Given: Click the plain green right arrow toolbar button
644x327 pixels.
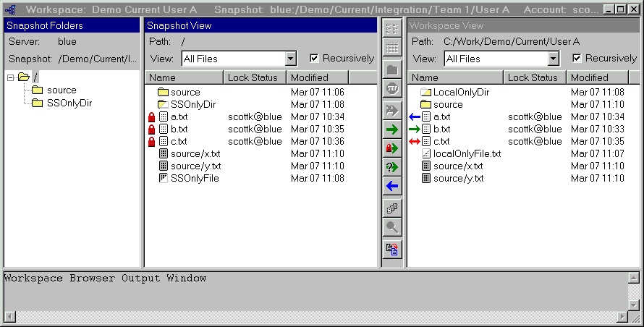Looking at the screenshot, I should tap(391, 129).
